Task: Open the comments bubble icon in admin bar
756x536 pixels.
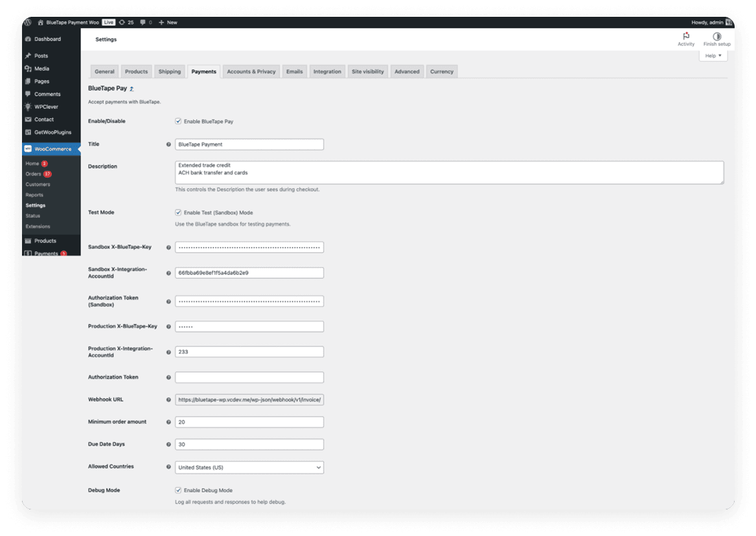Action: pos(143,22)
